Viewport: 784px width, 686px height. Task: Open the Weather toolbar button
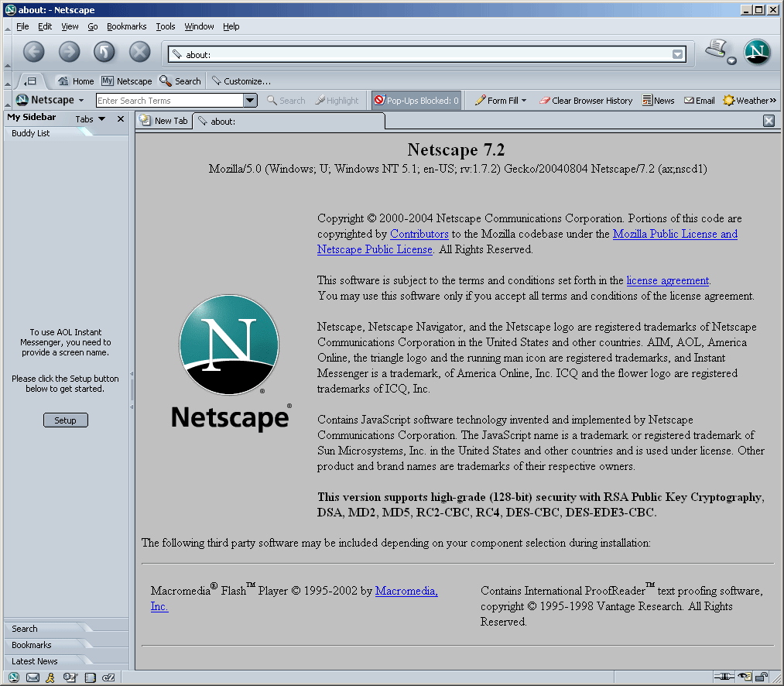point(745,101)
